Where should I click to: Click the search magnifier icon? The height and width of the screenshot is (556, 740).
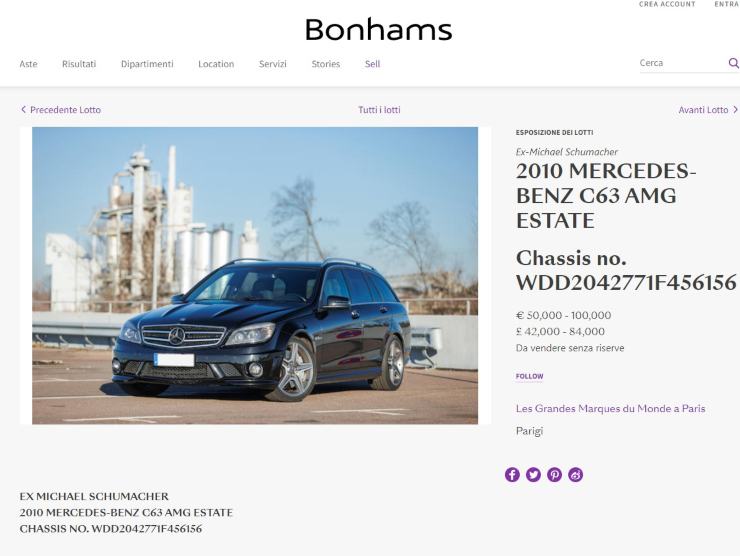tap(733, 63)
